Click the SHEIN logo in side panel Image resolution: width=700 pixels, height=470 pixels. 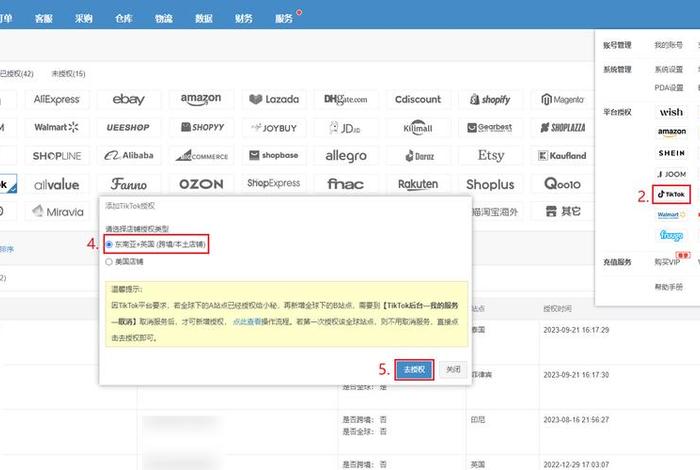pyautogui.click(x=671, y=153)
